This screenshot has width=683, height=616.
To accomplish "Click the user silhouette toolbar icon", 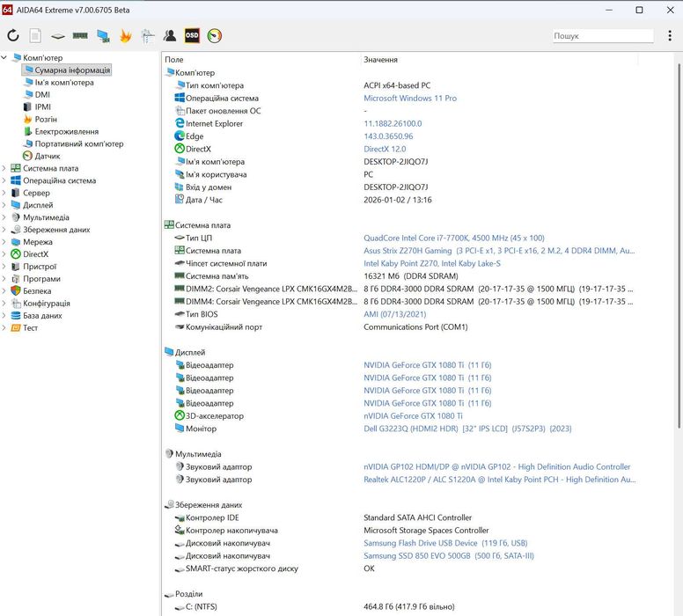I will coord(170,36).
